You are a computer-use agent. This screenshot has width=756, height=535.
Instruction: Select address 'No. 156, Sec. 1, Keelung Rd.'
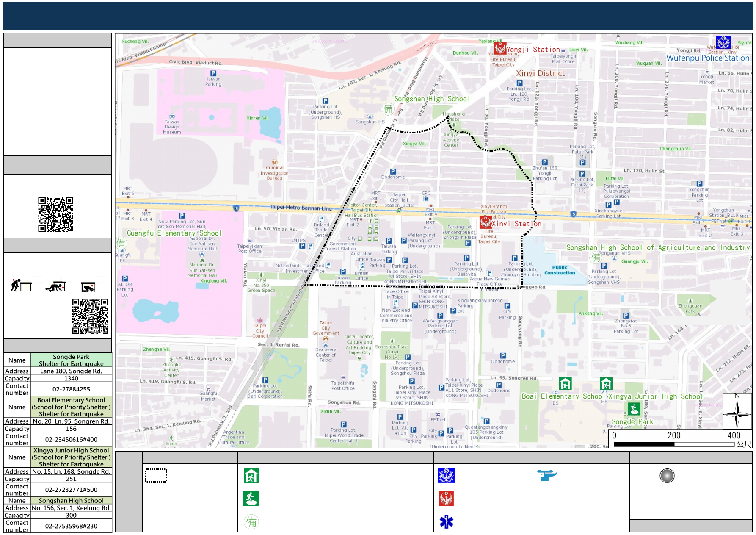[71, 508]
